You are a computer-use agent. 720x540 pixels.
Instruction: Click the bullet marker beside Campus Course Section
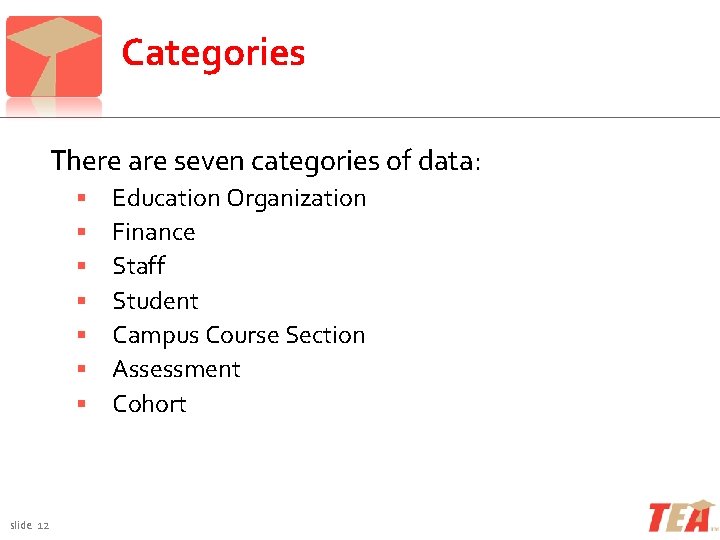(82, 336)
